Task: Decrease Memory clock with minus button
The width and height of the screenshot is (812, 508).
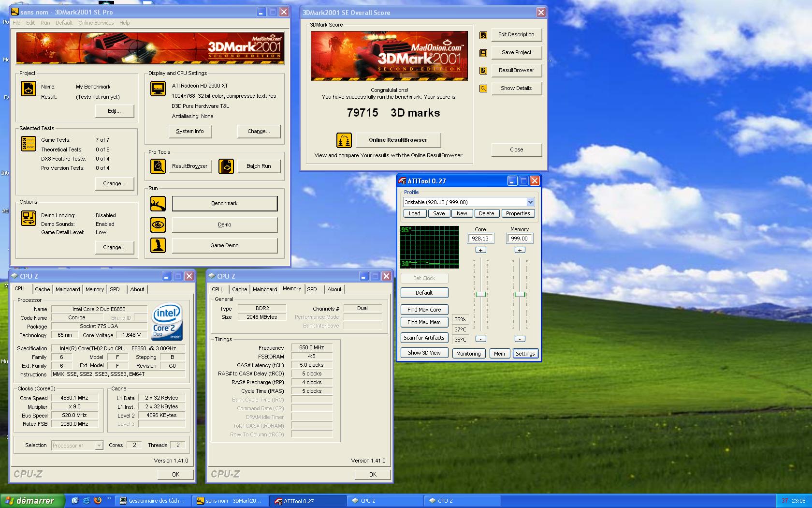Action: [520, 339]
